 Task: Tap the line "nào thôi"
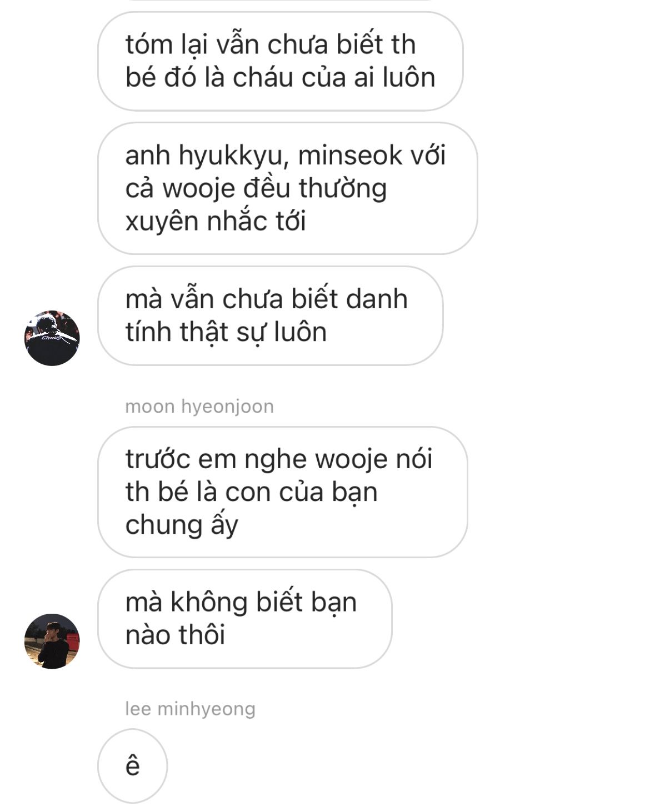175,635
